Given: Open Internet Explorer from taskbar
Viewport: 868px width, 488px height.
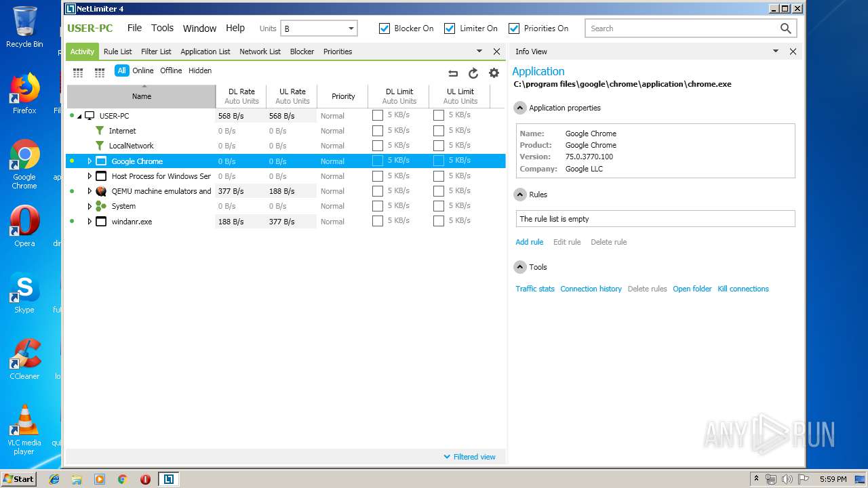Looking at the screenshot, I should 54,479.
